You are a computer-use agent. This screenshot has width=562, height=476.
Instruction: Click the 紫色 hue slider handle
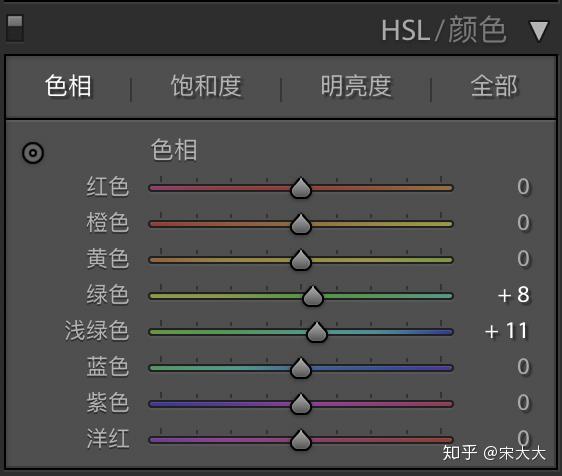click(301, 404)
